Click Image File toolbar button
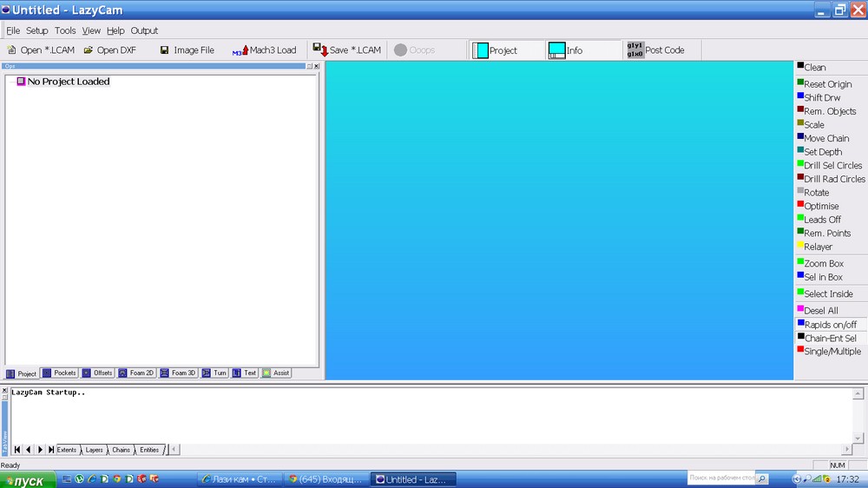 187,49
